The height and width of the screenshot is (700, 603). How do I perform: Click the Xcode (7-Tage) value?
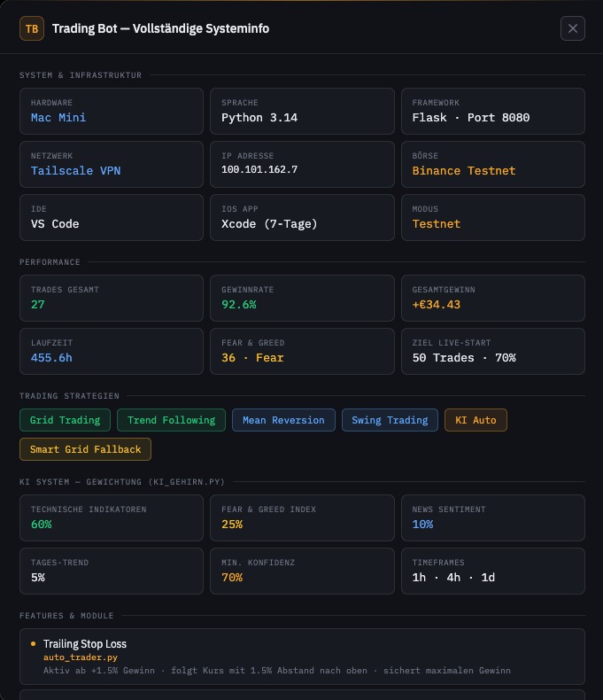[269, 223]
